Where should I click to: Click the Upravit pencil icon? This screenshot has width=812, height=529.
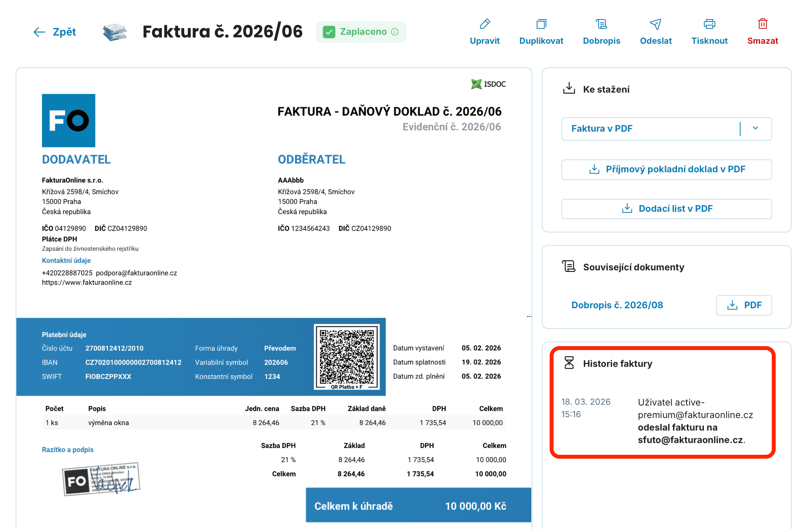click(x=484, y=24)
